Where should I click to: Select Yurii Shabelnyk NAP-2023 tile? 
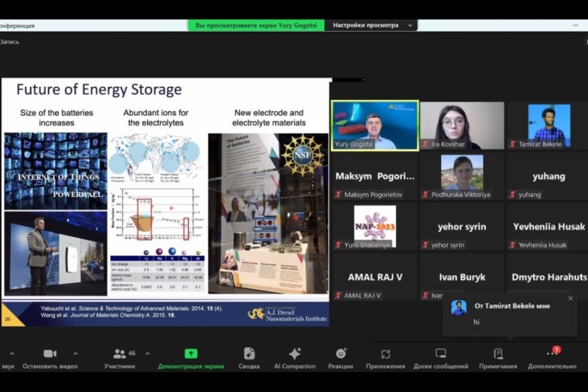375,227
